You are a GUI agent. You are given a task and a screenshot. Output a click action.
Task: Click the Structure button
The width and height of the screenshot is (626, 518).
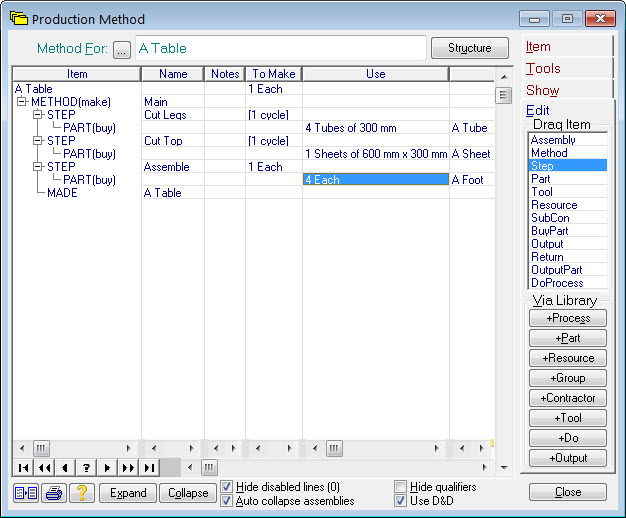click(x=470, y=48)
